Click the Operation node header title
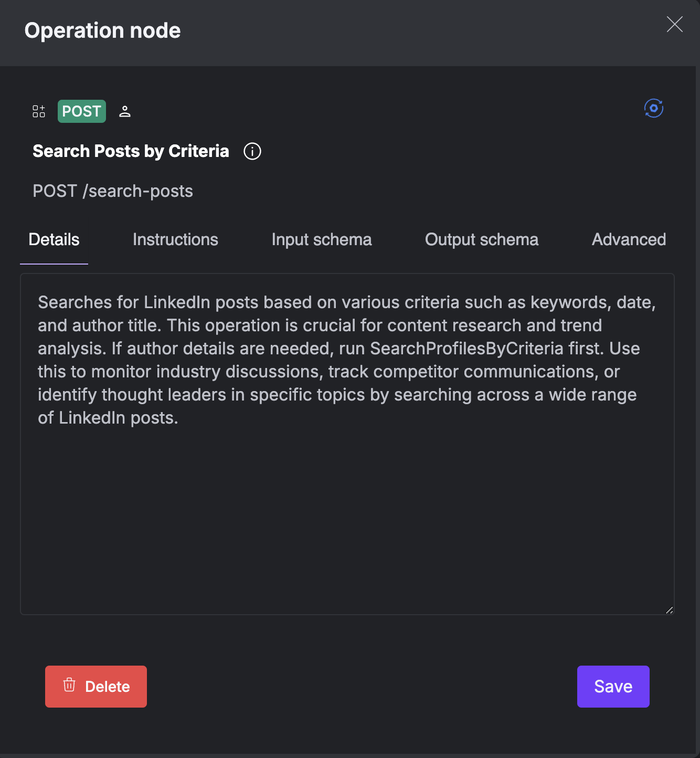 click(102, 30)
